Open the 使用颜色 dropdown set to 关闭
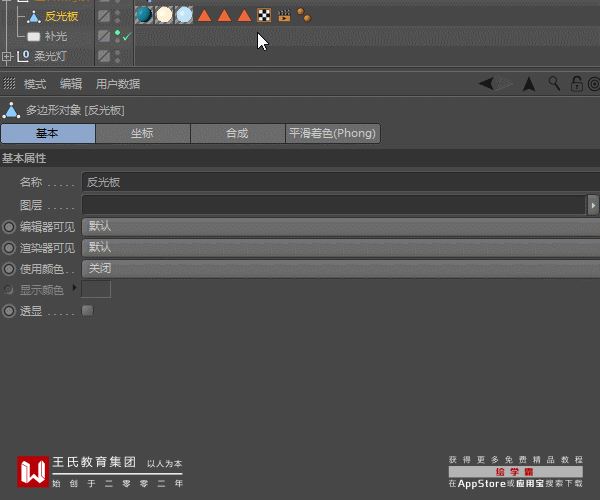 [x=341, y=269]
